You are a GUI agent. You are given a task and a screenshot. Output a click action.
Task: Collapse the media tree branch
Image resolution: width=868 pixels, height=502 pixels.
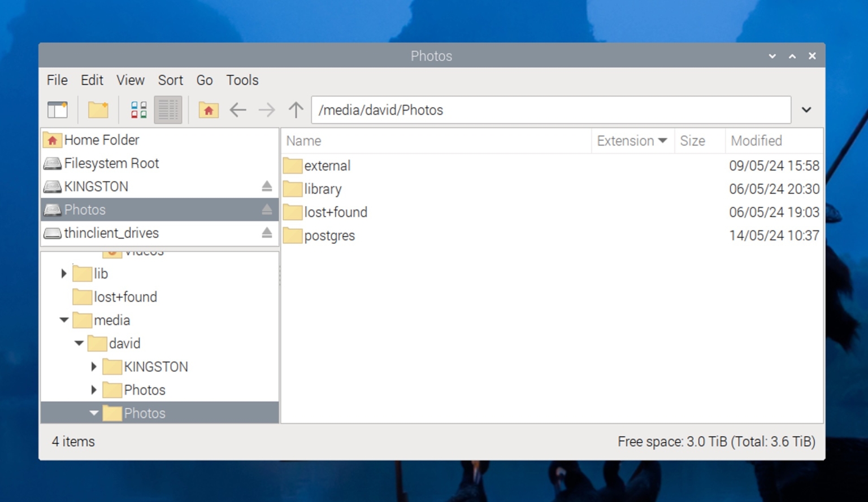(x=63, y=320)
